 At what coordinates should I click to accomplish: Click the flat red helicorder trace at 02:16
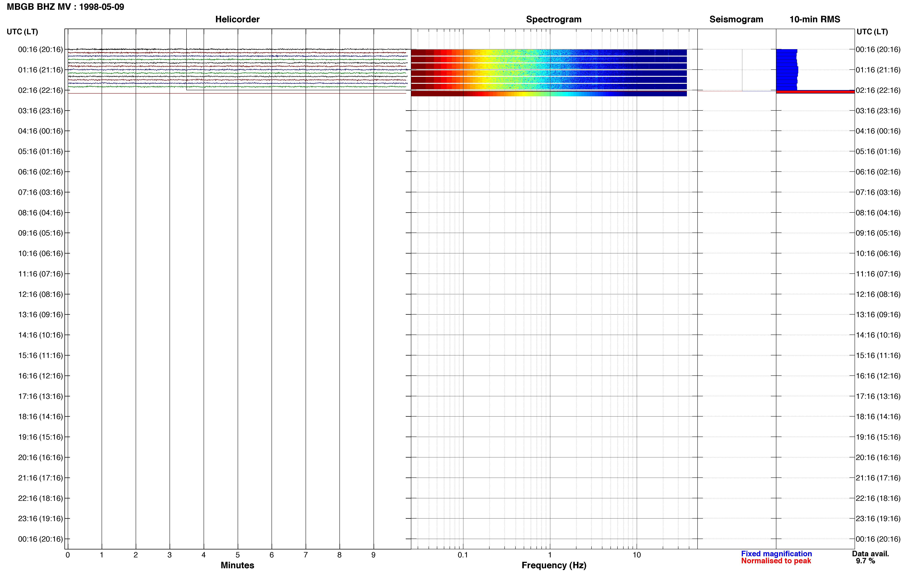click(x=237, y=93)
